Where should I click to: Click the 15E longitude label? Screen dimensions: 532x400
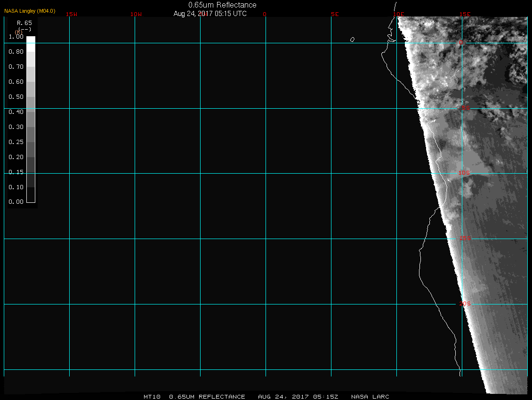(465, 14)
